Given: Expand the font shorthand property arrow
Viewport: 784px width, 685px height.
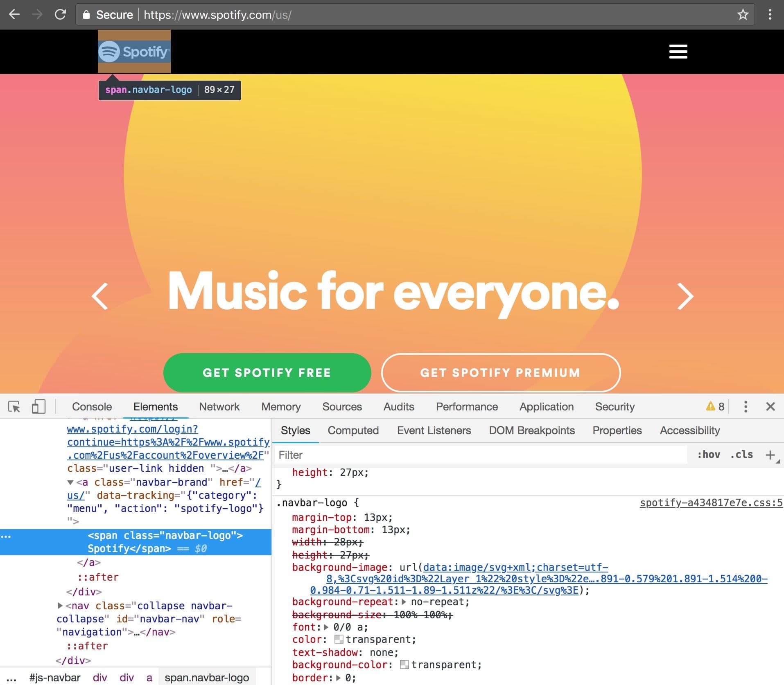Looking at the screenshot, I should tap(326, 627).
